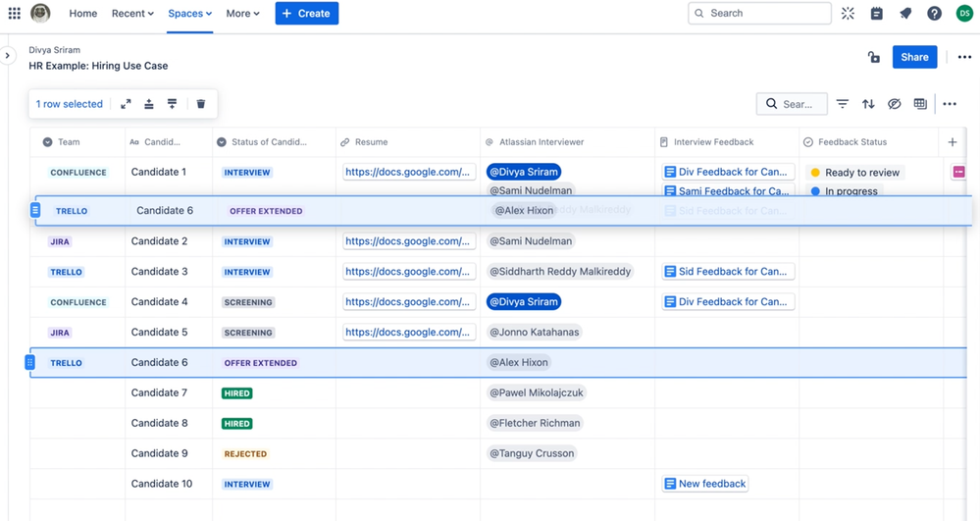
Task: Click the SCREENING status for Candidate 5
Action: coord(248,333)
